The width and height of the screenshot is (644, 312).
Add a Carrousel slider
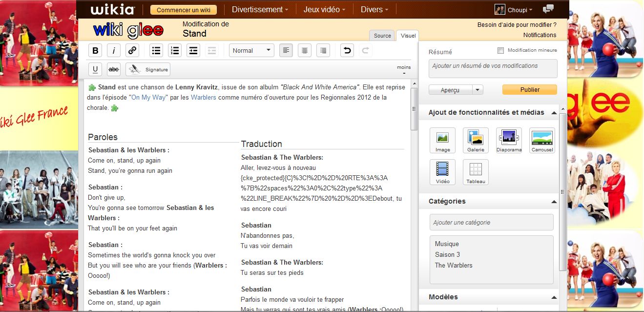542,141
